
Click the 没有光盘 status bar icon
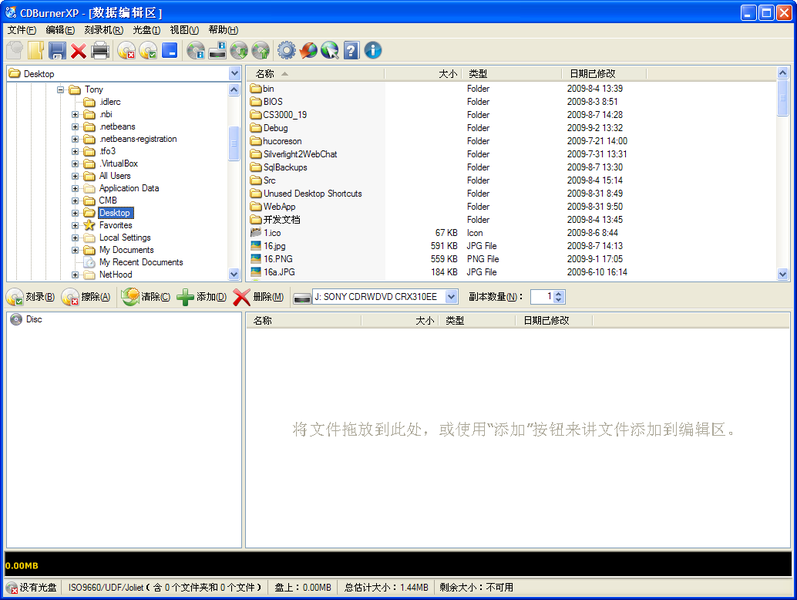12,588
